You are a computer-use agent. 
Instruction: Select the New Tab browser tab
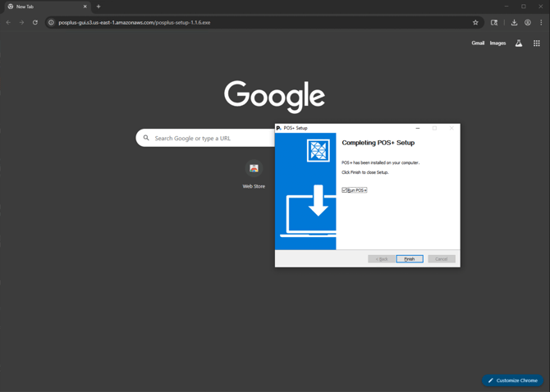(47, 7)
